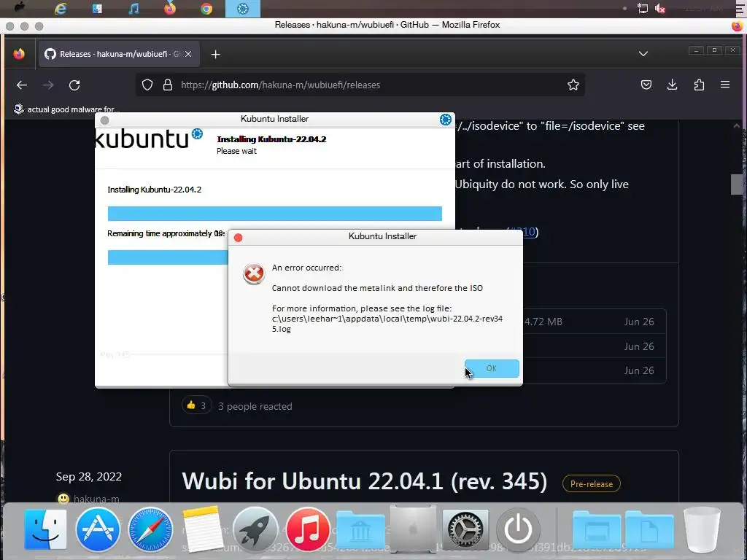Reload the current page

click(74, 85)
